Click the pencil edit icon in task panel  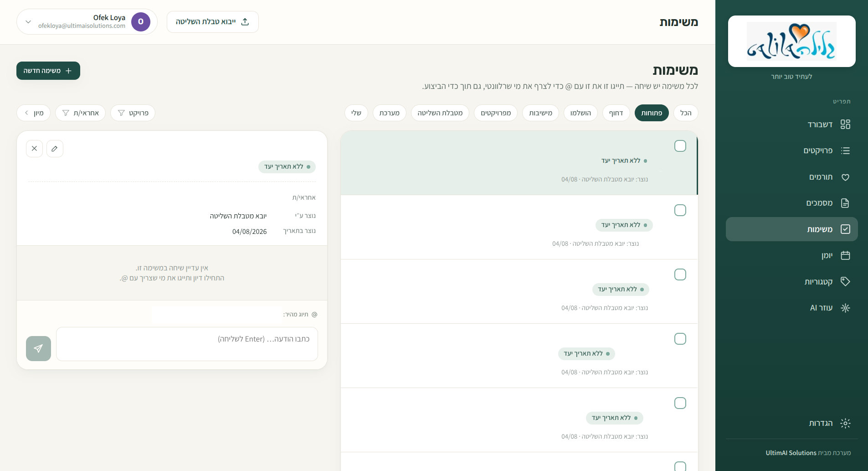click(55, 149)
